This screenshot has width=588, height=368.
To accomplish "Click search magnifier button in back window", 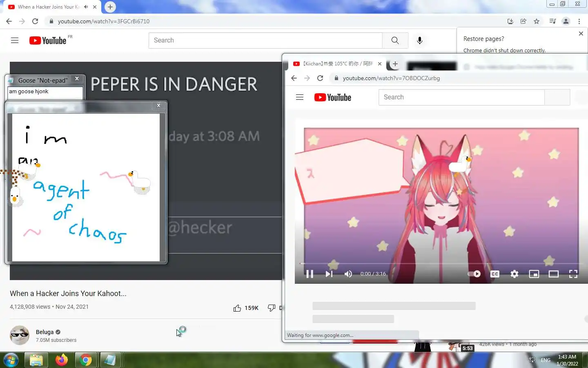I will tap(395, 40).
